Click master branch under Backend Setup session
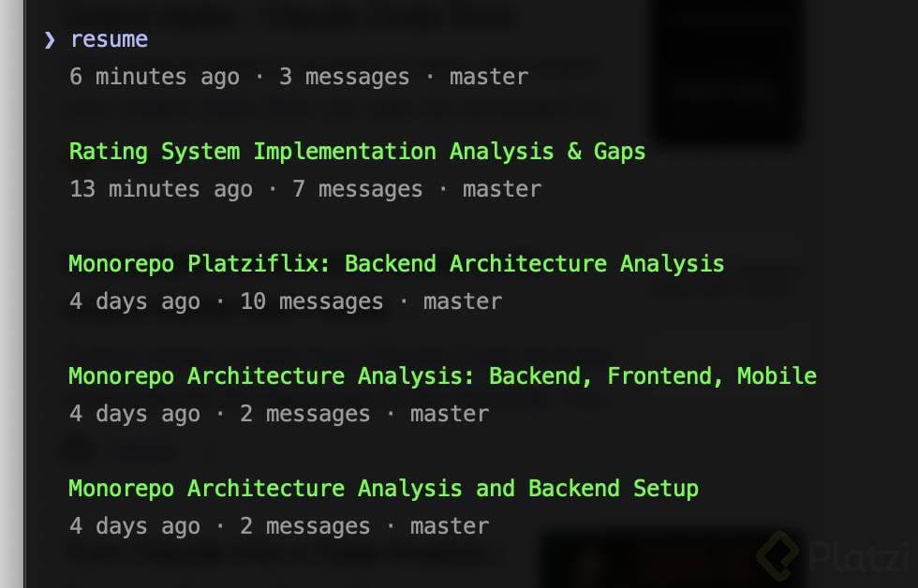The image size is (918, 588). 449,526
